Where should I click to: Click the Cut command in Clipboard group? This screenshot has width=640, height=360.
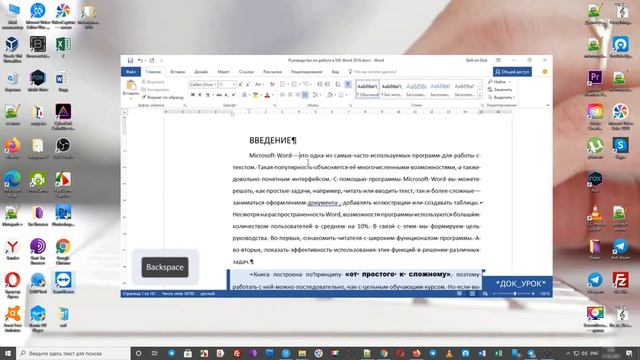click(x=153, y=82)
